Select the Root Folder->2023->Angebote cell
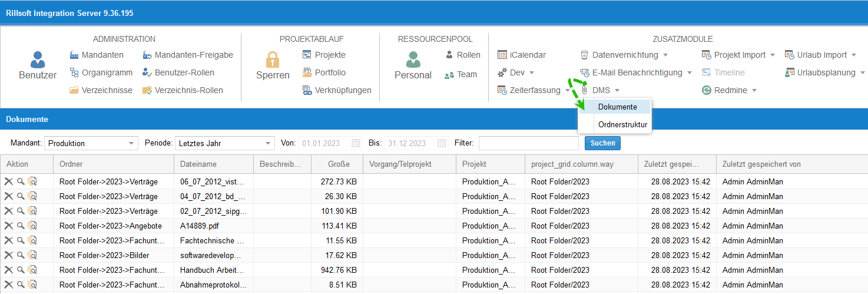 click(x=113, y=226)
